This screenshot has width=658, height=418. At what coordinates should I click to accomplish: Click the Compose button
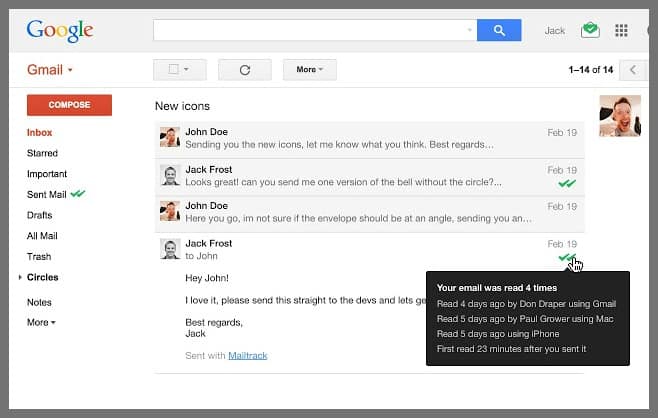point(69,105)
